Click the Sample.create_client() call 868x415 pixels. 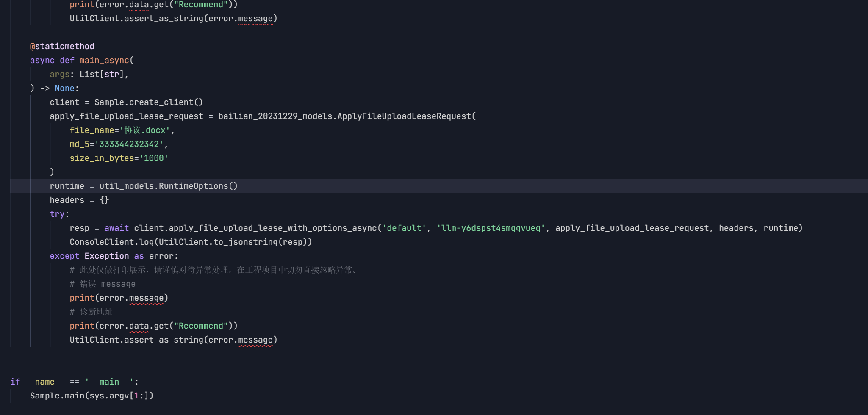(148, 102)
